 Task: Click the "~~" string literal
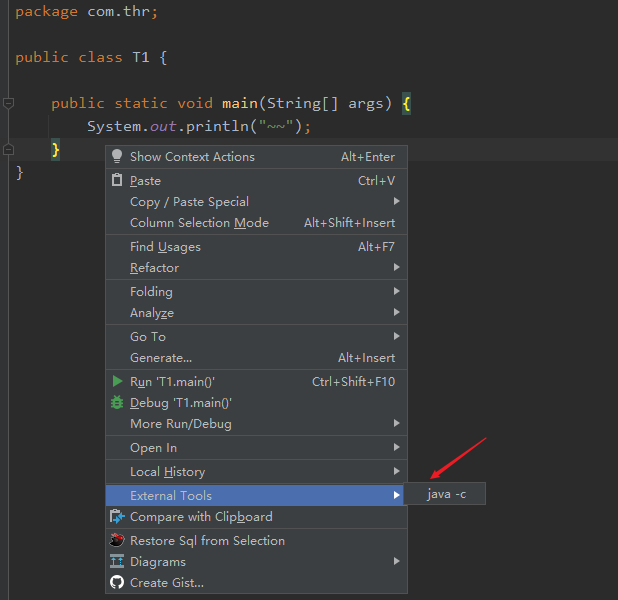pos(275,126)
